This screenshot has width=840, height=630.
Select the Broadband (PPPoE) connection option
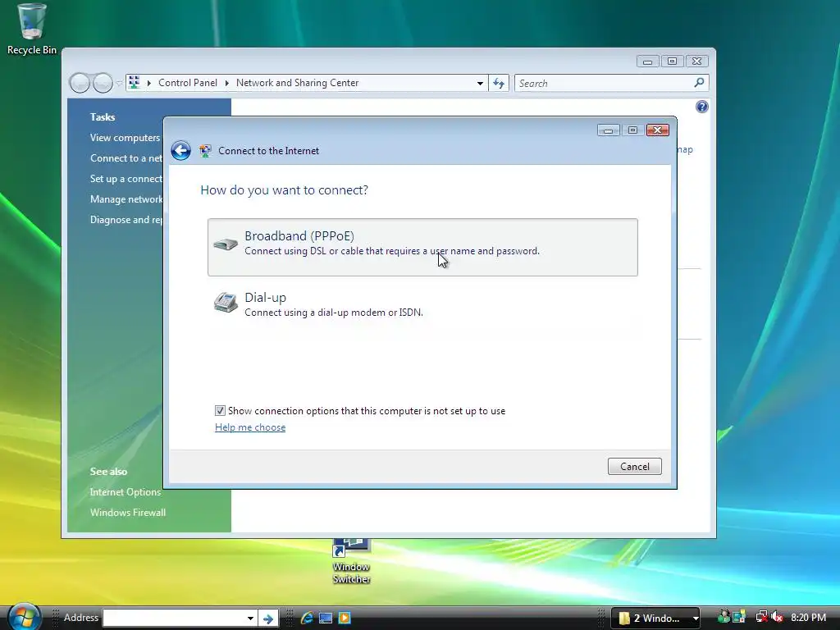(x=422, y=247)
